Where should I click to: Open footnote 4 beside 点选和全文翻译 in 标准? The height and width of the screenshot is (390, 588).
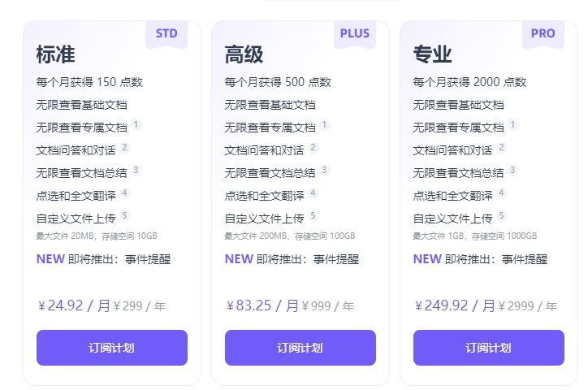tap(124, 193)
